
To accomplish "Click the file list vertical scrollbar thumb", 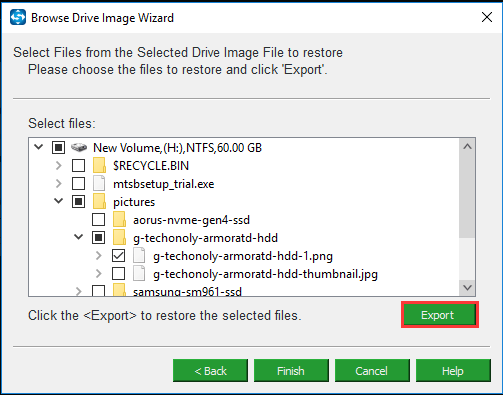I will [x=467, y=196].
